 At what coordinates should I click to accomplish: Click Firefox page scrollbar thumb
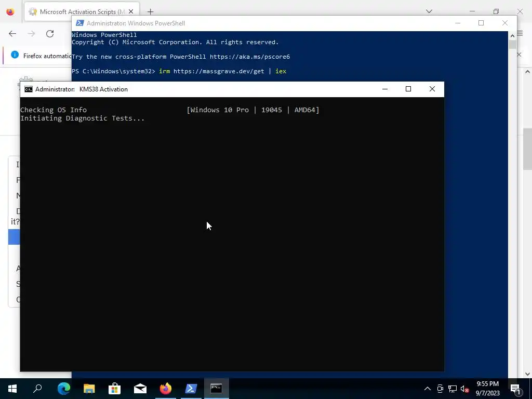[528, 149]
